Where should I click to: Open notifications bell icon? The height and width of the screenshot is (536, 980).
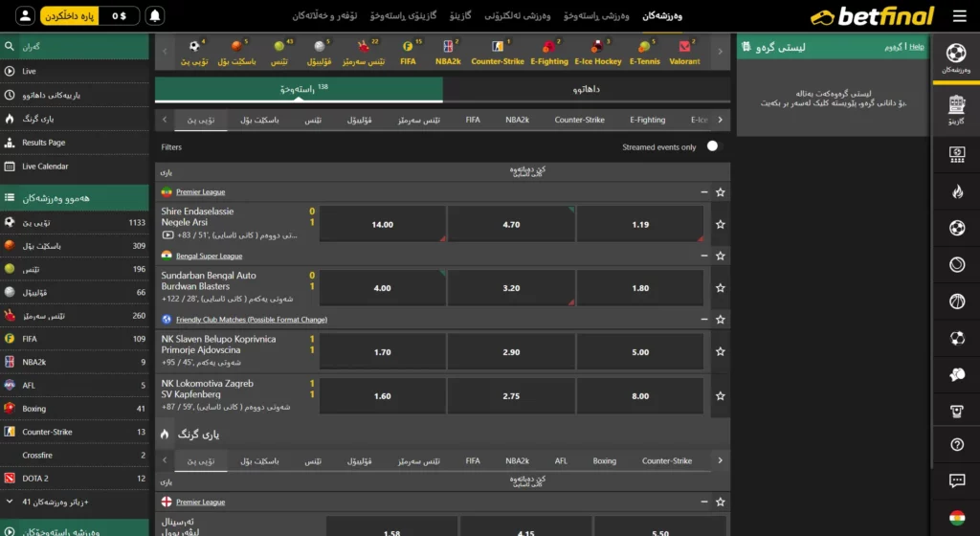[155, 15]
